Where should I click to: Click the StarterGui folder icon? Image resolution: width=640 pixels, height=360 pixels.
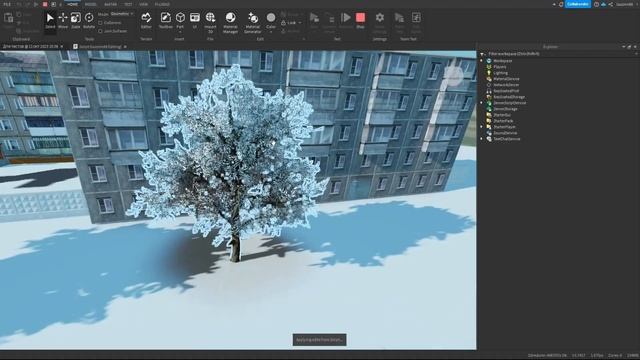489,115
